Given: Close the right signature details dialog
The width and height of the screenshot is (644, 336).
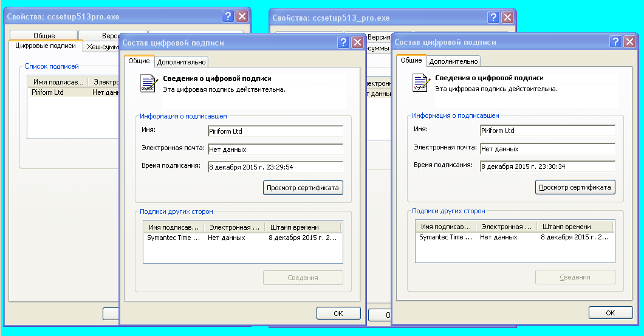Looking at the screenshot, I should [629, 41].
